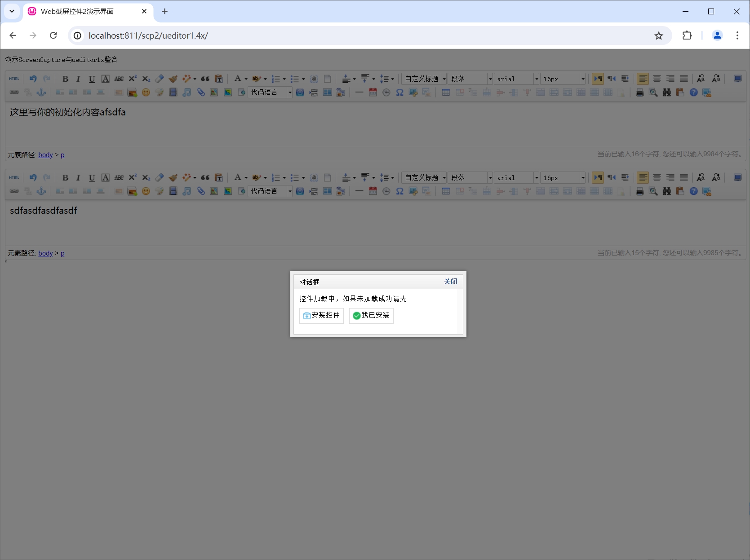Insert an emoticon into the editor
The width and height of the screenshot is (750, 560).
146,92
